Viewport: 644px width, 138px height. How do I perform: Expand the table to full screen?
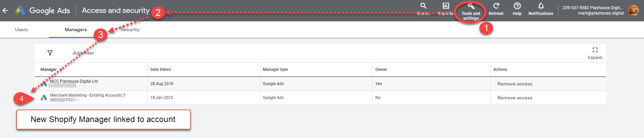click(595, 53)
